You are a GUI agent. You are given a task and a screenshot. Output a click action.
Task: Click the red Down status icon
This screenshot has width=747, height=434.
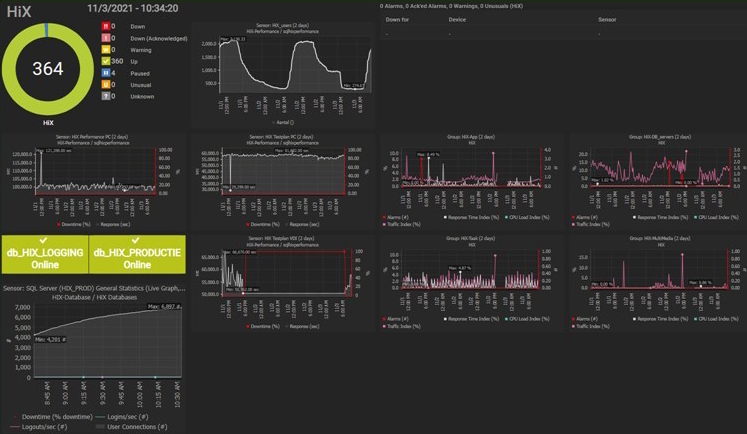tap(106, 26)
